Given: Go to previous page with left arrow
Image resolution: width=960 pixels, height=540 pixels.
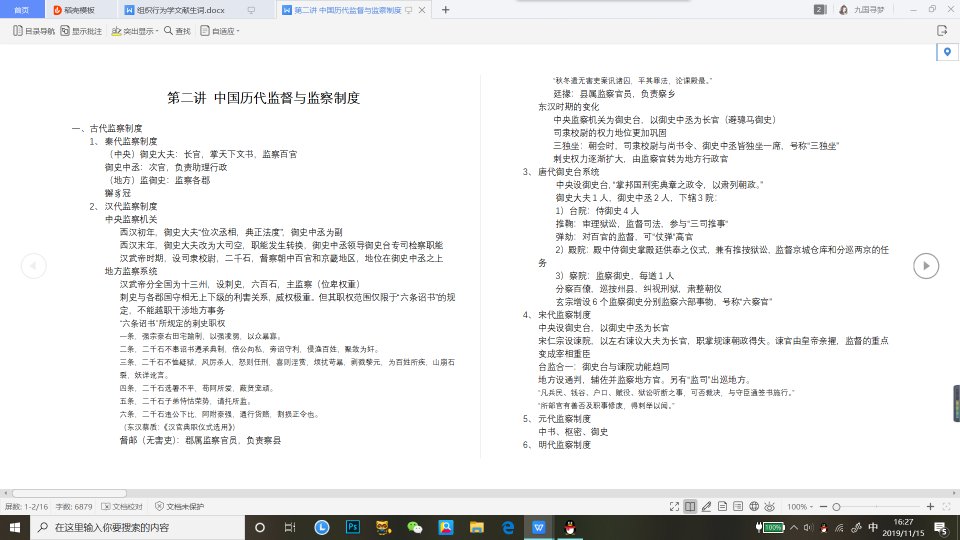Looking at the screenshot, I should pos(33,266).
